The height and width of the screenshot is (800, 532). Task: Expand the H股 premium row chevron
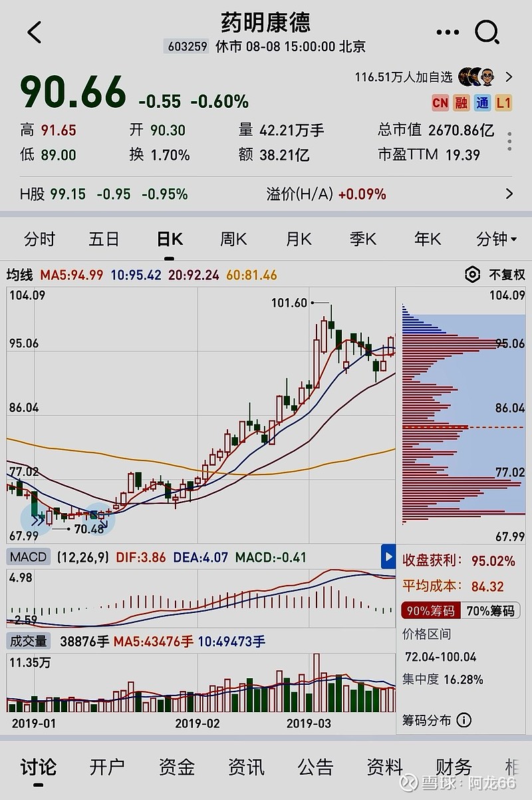(x=509, y=194)
